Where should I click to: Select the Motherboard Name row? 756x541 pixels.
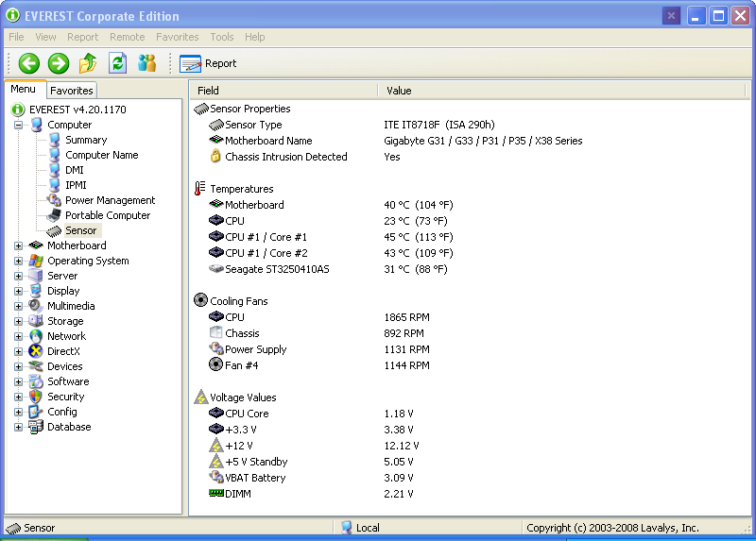click(x=468, y=141)
